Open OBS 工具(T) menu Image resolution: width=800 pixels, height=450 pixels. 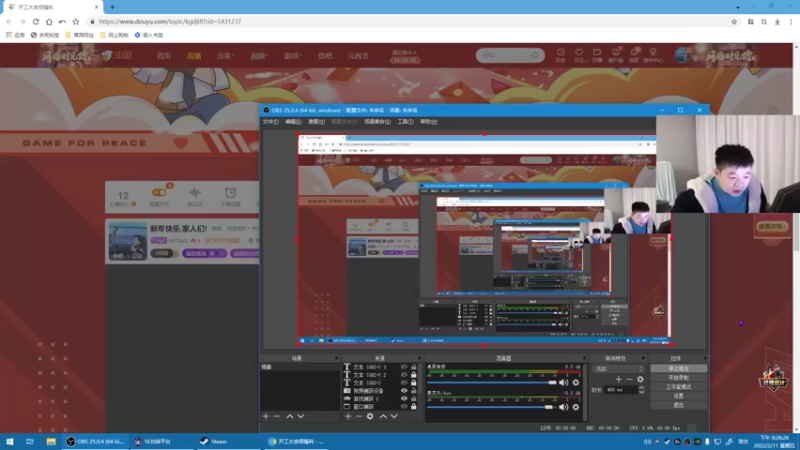point(406,122)
